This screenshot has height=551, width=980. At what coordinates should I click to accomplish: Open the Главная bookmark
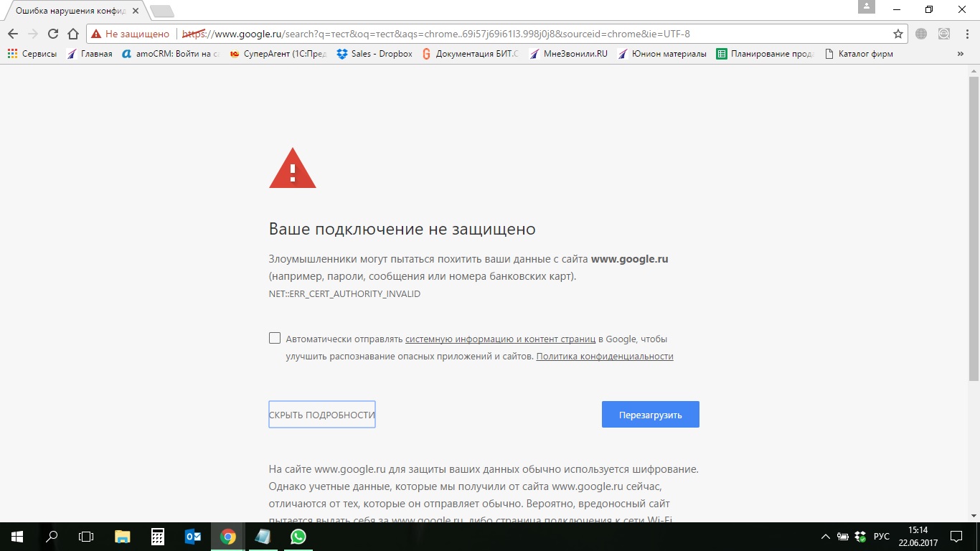pyautogui.click(x=90, y=54)
